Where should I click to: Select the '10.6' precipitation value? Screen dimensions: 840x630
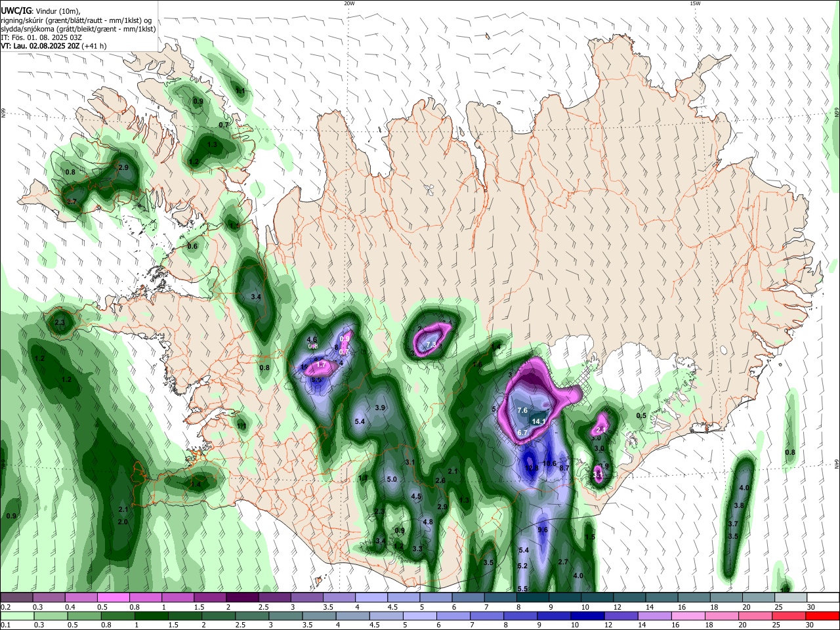[549, 464]
